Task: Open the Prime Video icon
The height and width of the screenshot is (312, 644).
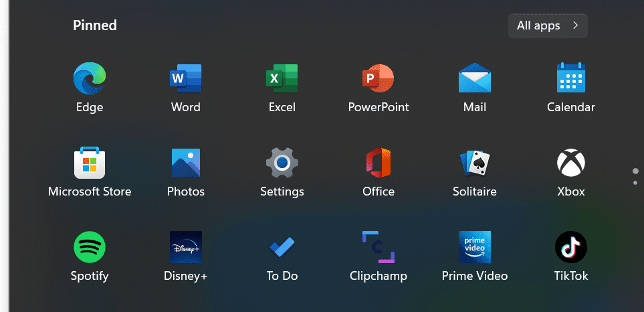Action: 475,247
